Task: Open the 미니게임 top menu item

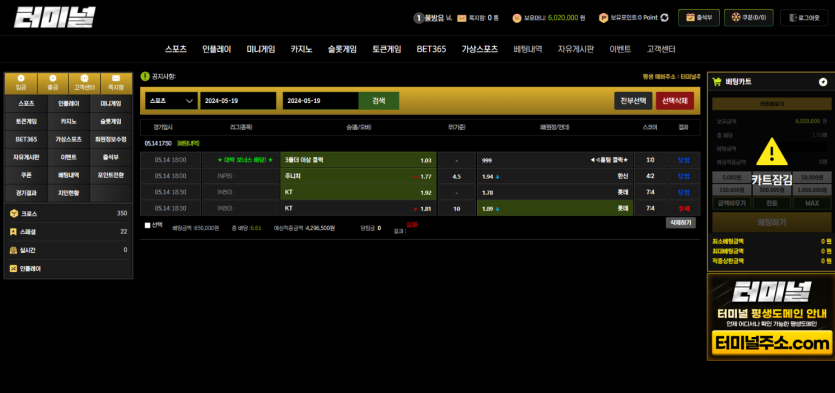Action: 261,49
